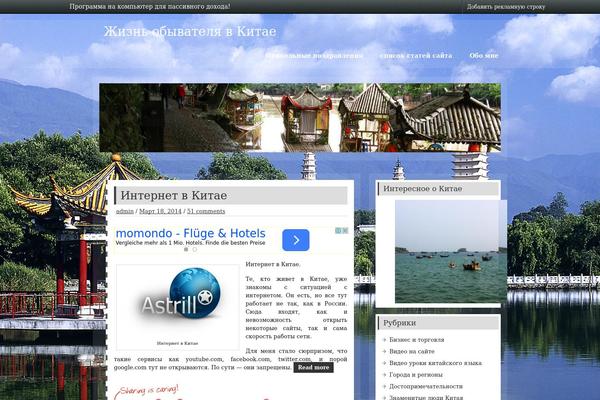
Task: Click the 'Рубрики' widget heading
Action: coord(399,323)
